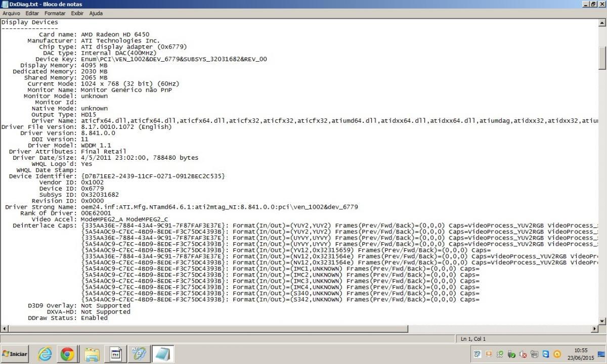Click the taskbar app icon left of Notepad
The height and width of the screenshot is (364, 607).
tap(139, 354)
